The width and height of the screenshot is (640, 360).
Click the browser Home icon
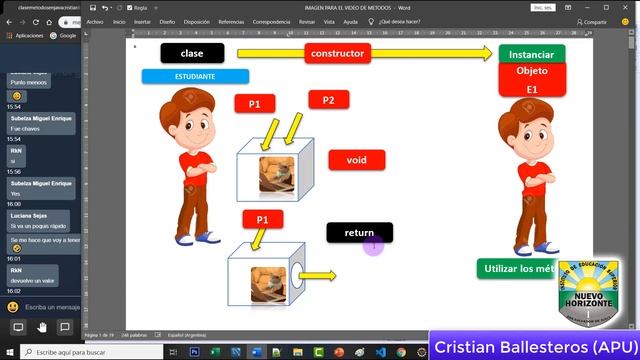49,22
